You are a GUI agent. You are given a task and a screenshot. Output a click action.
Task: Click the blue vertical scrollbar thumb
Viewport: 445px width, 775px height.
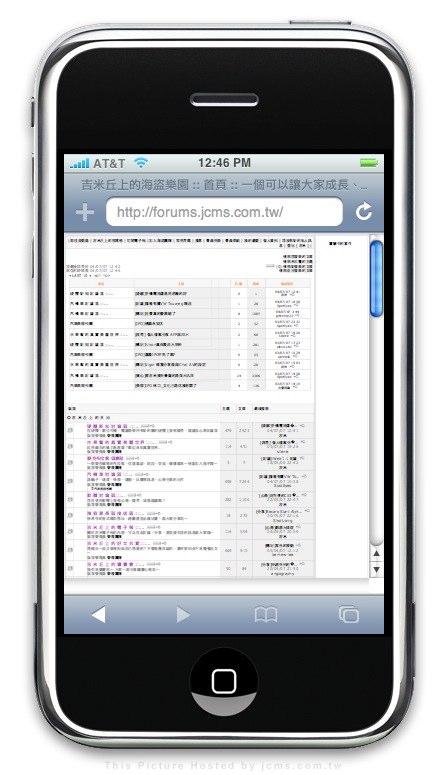tap(376, 278)
